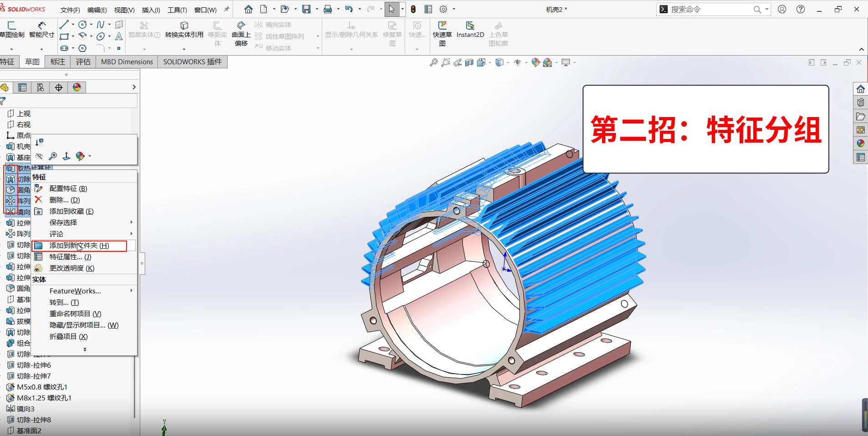The width and height of the screenshot is (868, 436).
Task: Click the Normal To icon in popup toolbar
Action: [66, 156]
